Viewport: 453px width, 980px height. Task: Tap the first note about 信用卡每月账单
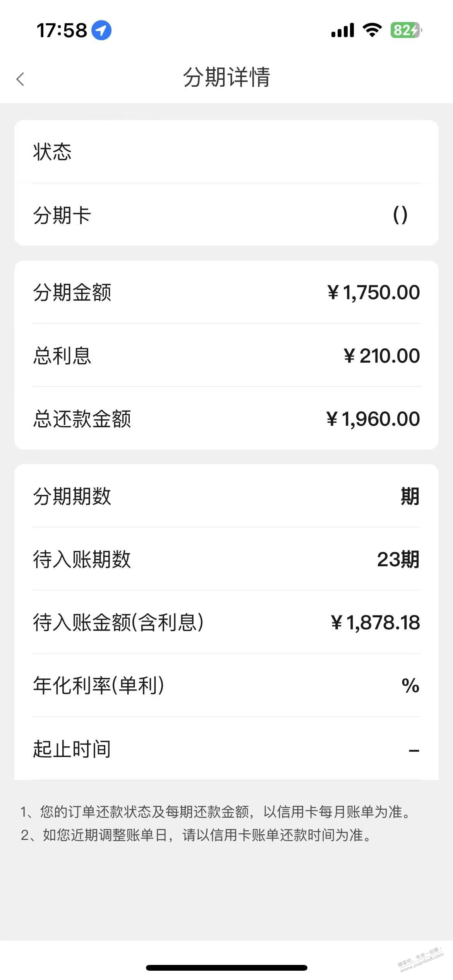pyautogui.click(x=215, y=812)
